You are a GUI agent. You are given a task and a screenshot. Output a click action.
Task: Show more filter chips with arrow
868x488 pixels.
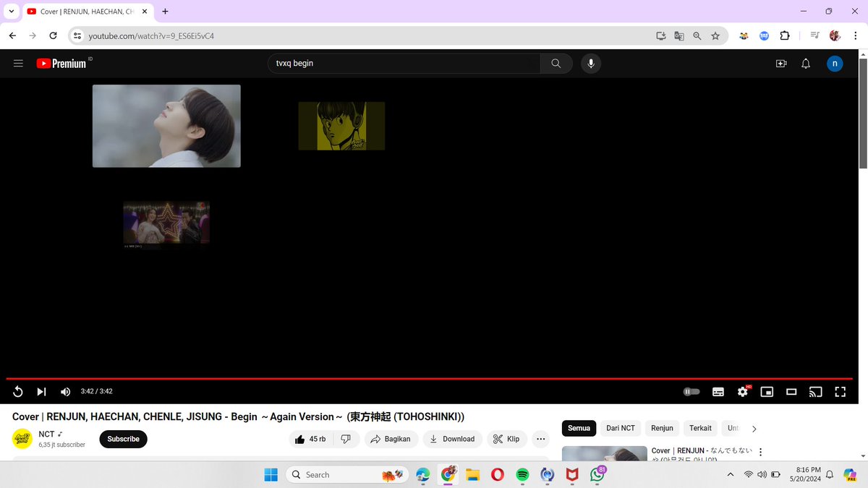coord(754,429)
